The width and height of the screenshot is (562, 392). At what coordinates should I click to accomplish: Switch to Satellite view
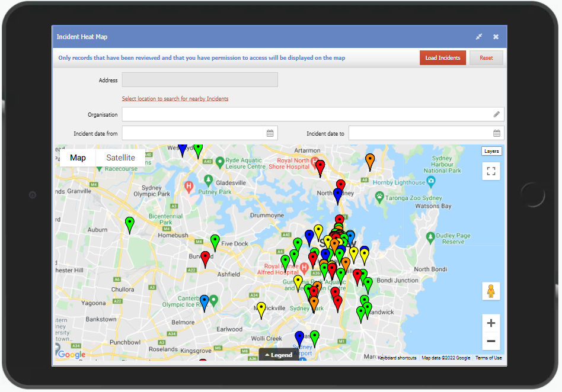tap(119, 158)
